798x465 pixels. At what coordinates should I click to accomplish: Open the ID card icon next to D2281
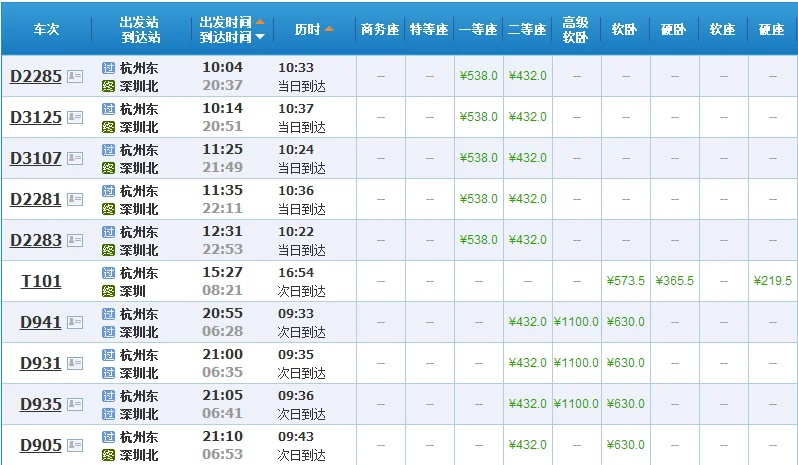(75, 199)
